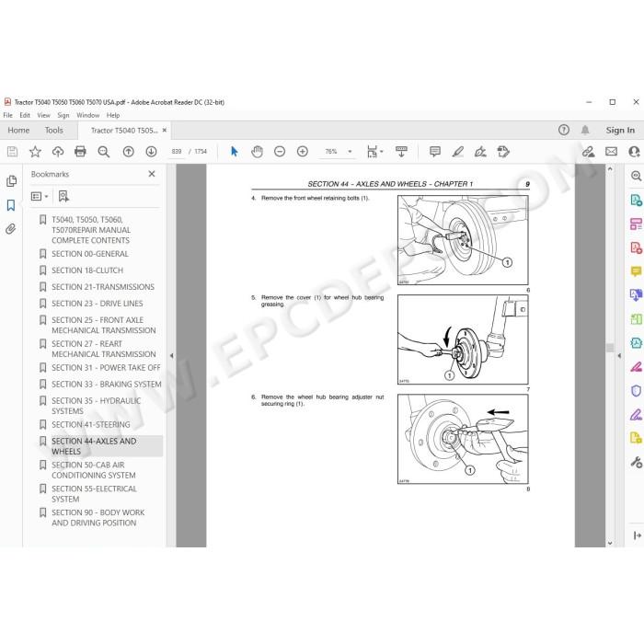Click the page number input field
Image resolution: width=644 pixels, height=644 pixels.
(x=177, y=152)
